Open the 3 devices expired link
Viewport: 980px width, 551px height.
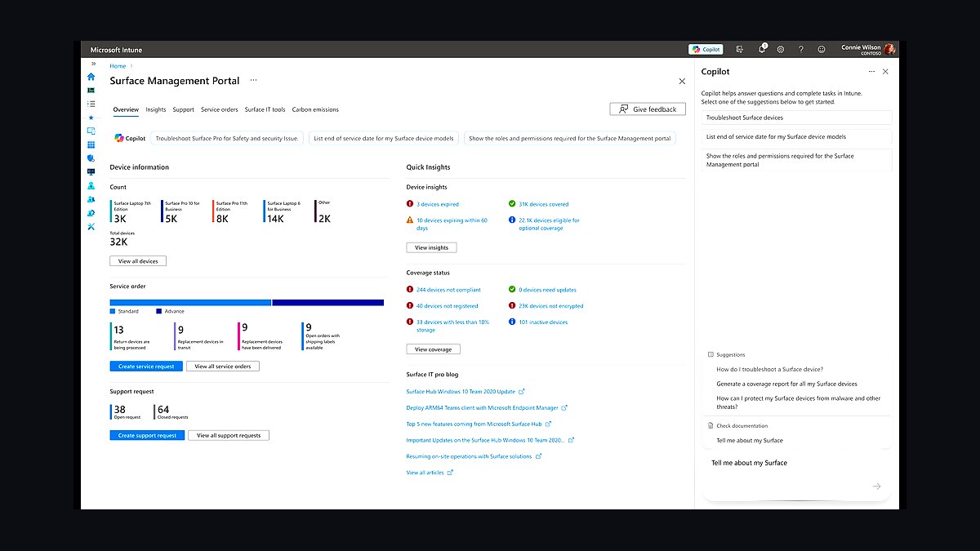438,204
